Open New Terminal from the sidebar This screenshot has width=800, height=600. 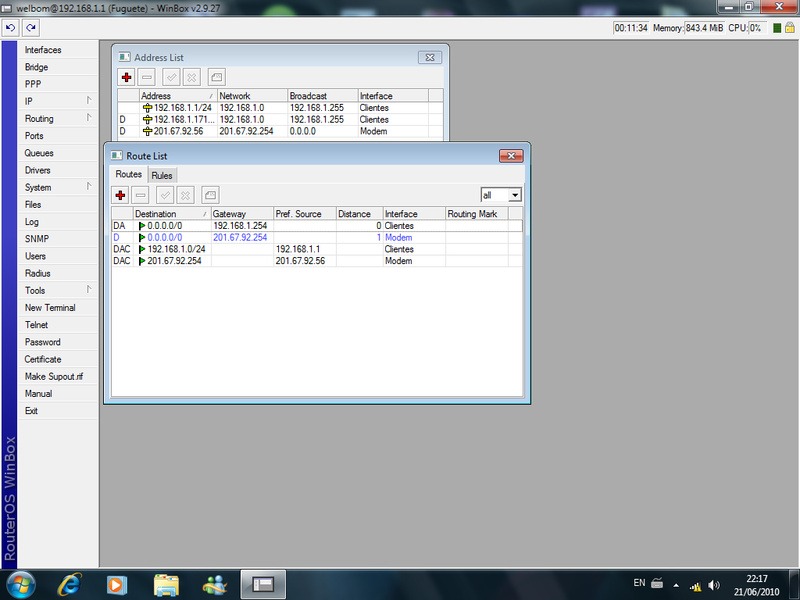pyautogui.click(x=58, y=308)
